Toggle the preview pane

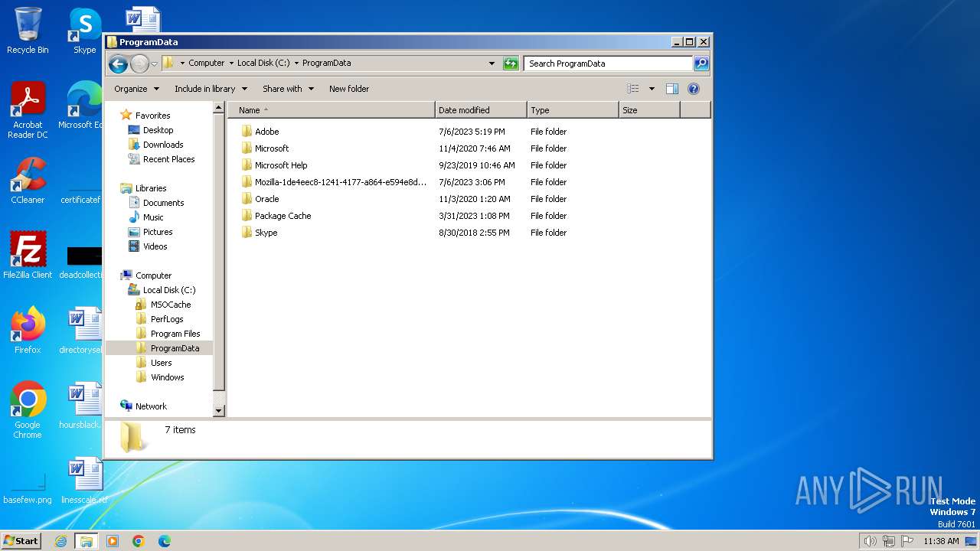pos(672,89)
